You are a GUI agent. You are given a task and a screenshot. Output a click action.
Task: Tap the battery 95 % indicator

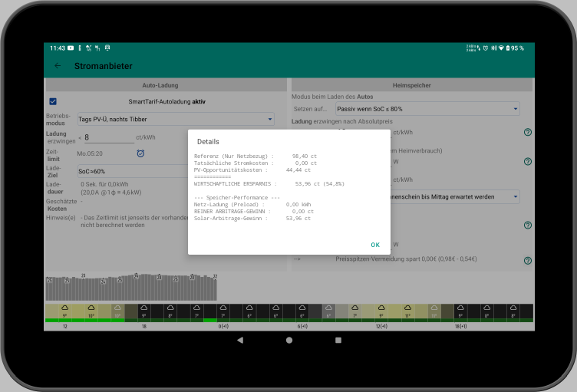(515, 48)
